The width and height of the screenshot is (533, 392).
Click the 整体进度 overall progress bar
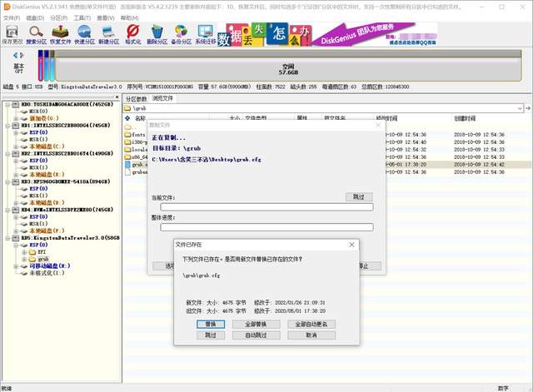click(266, 227)
